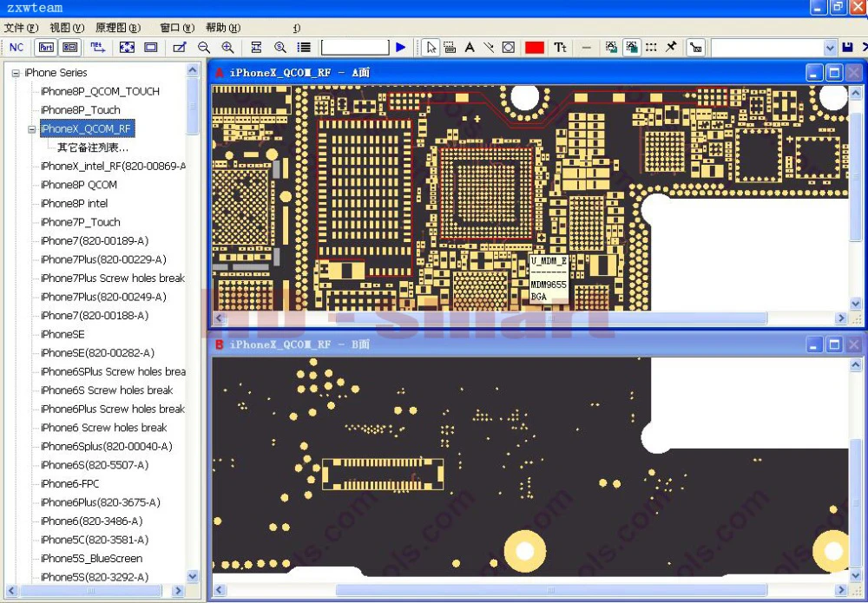Collapse the iPhoneX_QCOM_RF tree node

[x=31, y=129]
